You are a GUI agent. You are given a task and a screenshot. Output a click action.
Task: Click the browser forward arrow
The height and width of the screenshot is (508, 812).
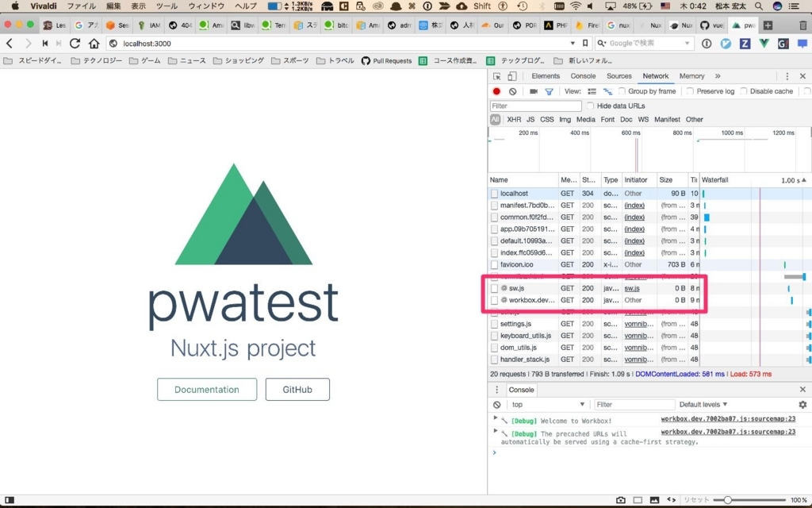point(28,44)
